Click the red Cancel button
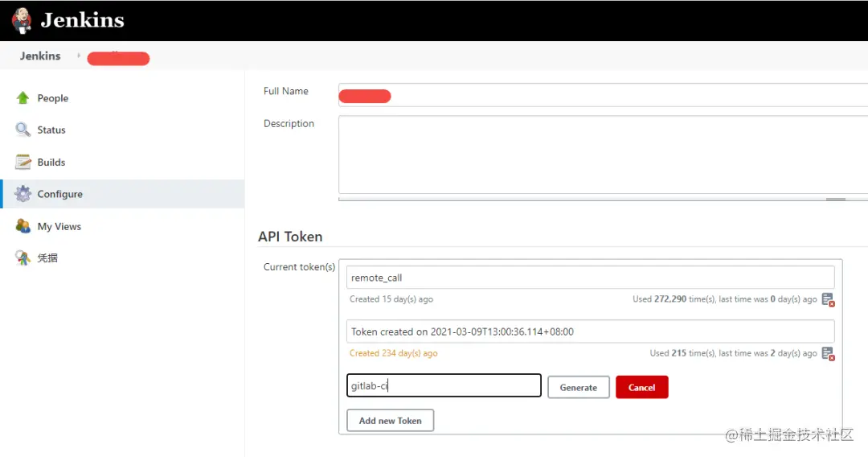This screenshot has width=868, height=457. coord(641,387)
